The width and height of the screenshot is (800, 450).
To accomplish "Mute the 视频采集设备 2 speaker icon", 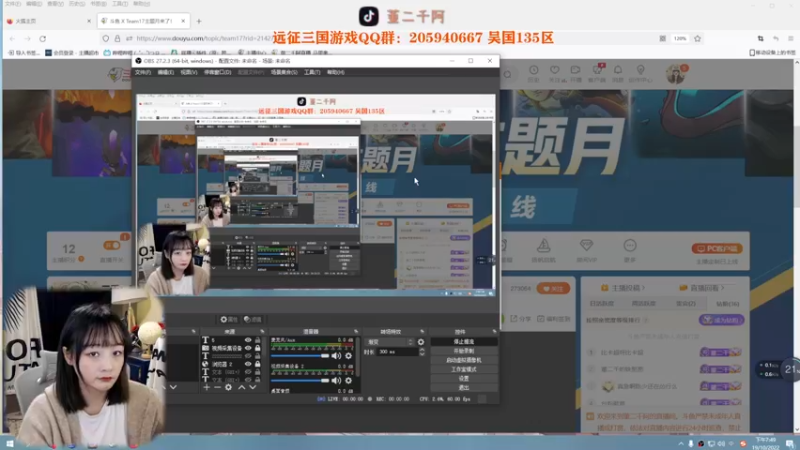I will tap(336, 380).
